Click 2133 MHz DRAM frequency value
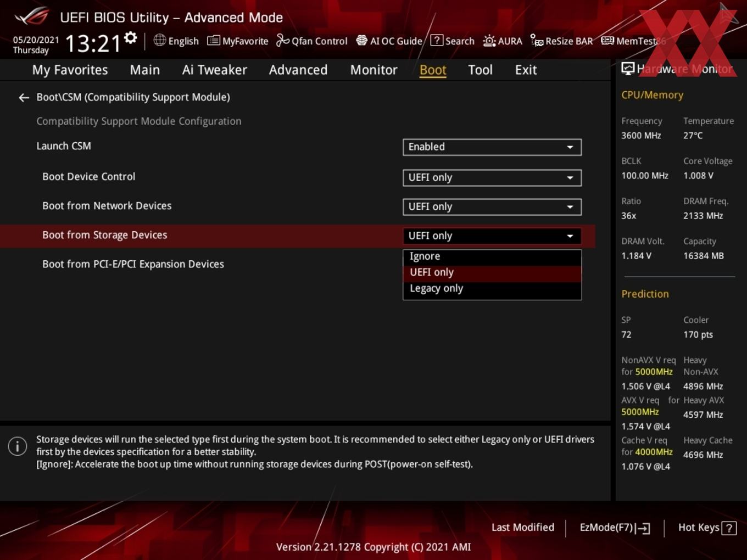 703,216
